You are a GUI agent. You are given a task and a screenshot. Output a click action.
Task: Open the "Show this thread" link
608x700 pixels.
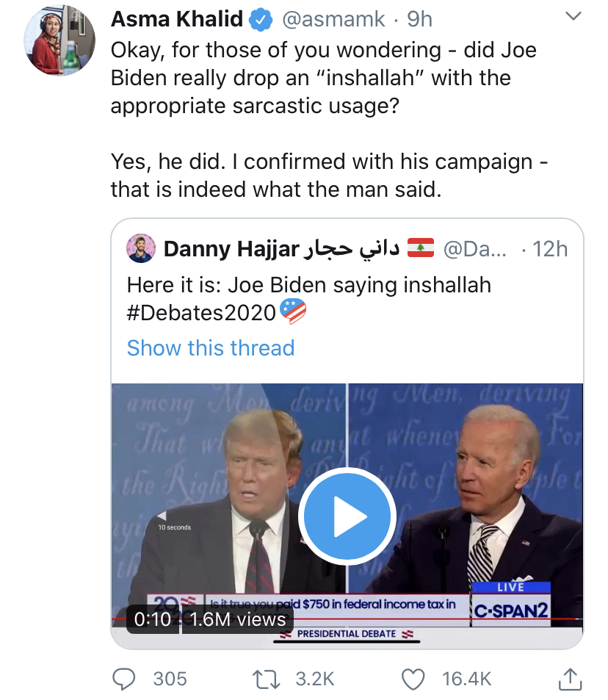pos(210,347)
